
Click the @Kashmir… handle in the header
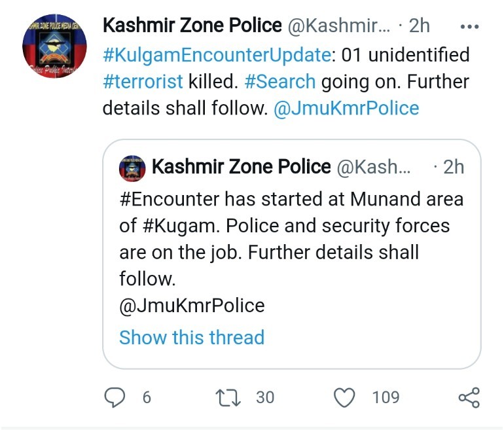click(x=339, y=26)
